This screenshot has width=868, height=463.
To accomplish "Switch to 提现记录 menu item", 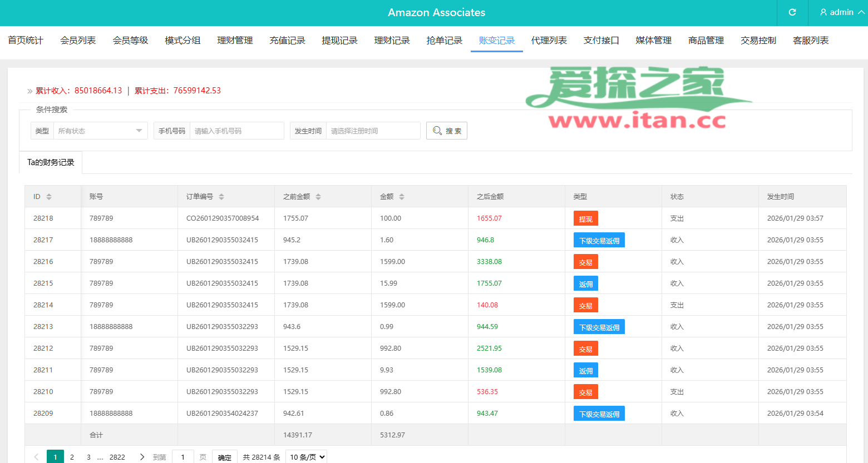I will [x=339, y=41].
